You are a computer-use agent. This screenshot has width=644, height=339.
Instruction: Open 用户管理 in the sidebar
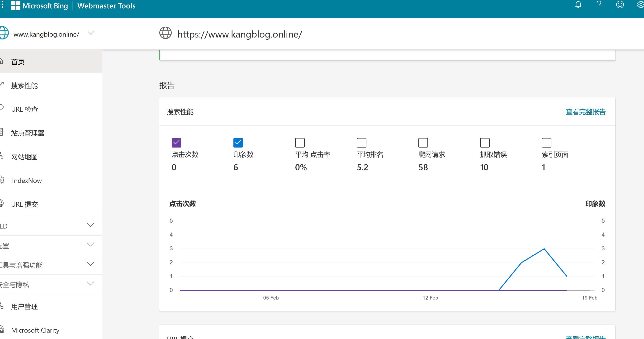[51, 306]
